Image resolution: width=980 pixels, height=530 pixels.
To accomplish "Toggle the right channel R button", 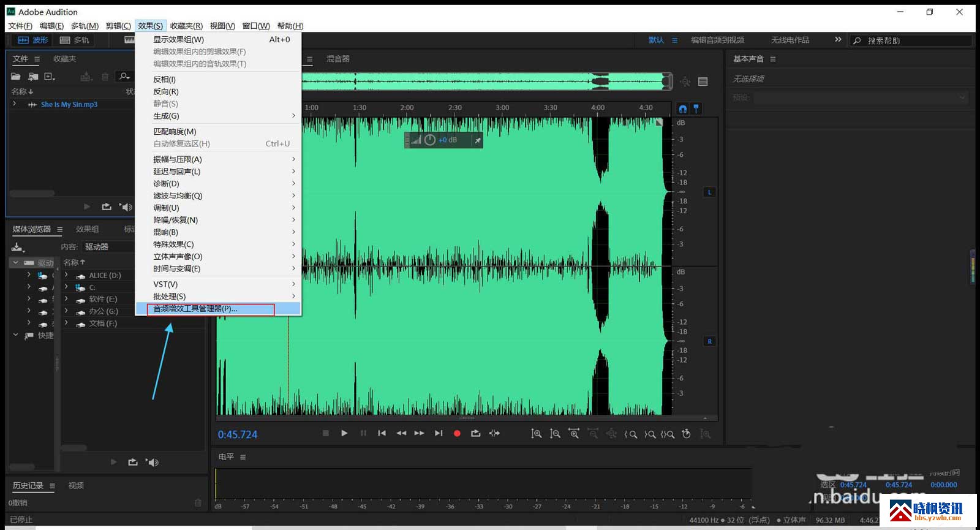I will (x=709, y=341).
